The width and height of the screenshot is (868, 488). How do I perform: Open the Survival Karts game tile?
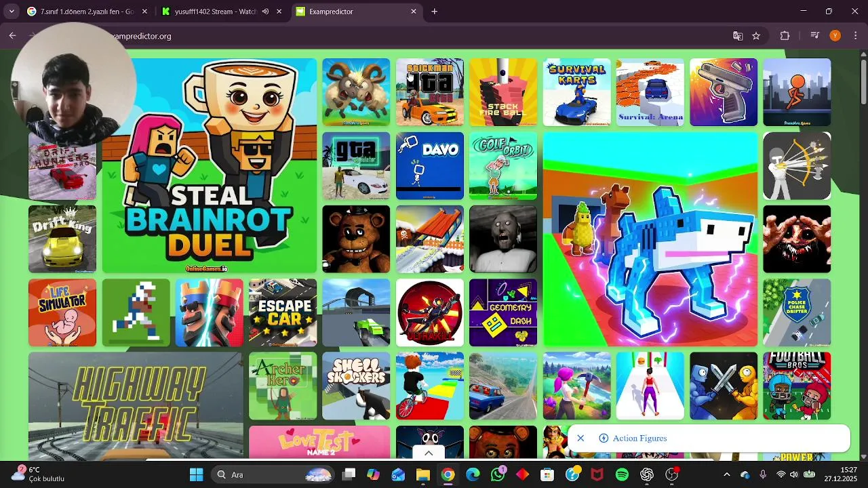[x=576, y=92]
